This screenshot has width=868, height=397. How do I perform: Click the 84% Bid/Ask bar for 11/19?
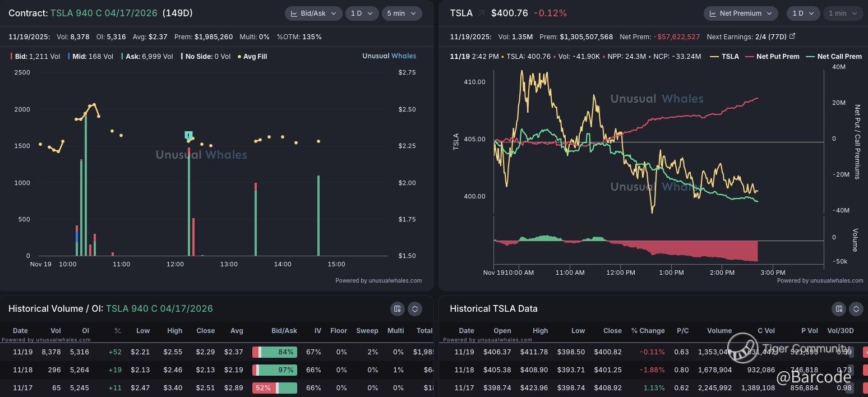tap(275, 352)
